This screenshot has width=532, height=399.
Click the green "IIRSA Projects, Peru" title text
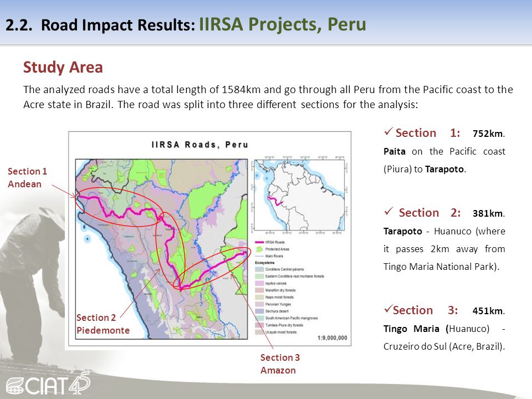click(x=282, y=24)
